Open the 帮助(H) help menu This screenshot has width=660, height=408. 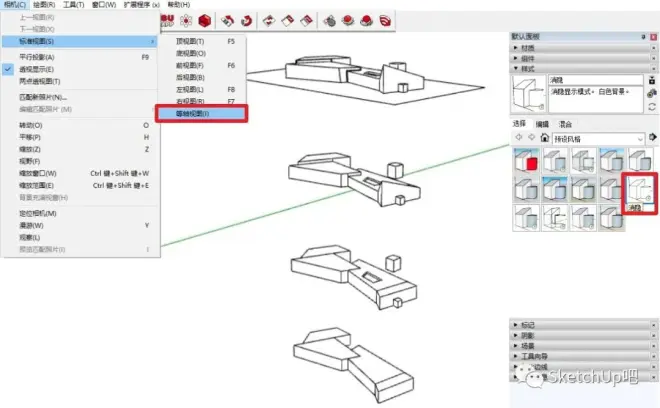(179, 5)
